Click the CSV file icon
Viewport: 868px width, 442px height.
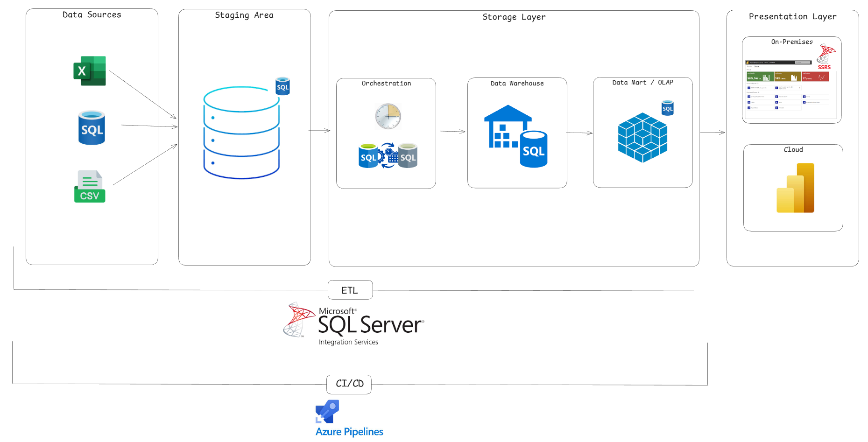90,187
